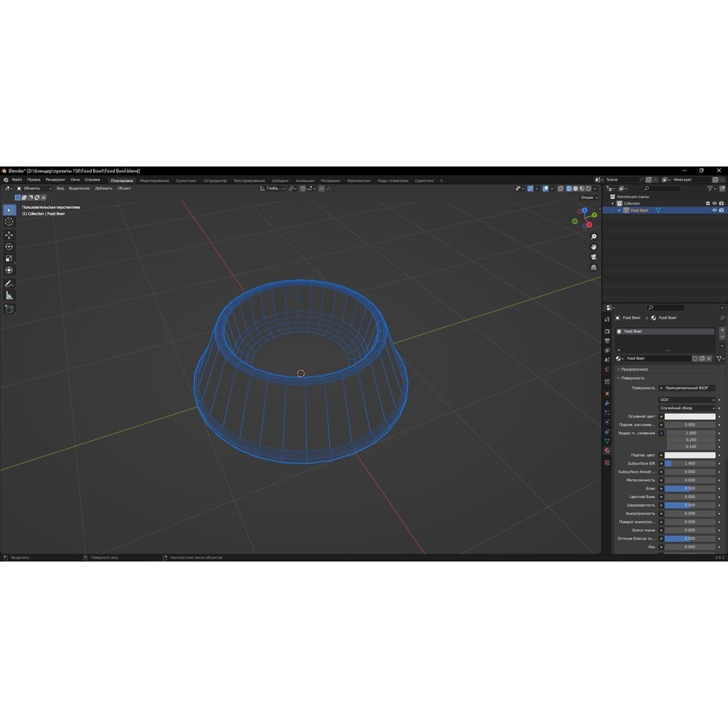Open the 'Добавить' viewport menu

click(104, 189)
